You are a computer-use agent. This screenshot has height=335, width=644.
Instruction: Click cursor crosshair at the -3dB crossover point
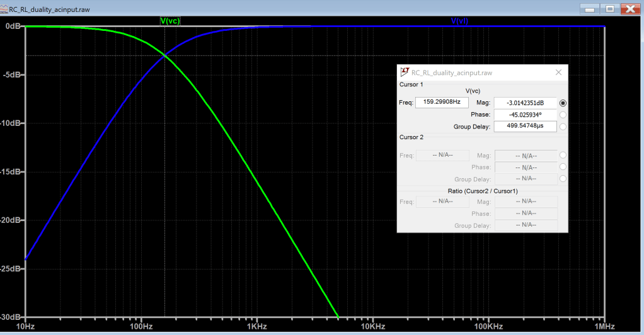coord(165,55)
